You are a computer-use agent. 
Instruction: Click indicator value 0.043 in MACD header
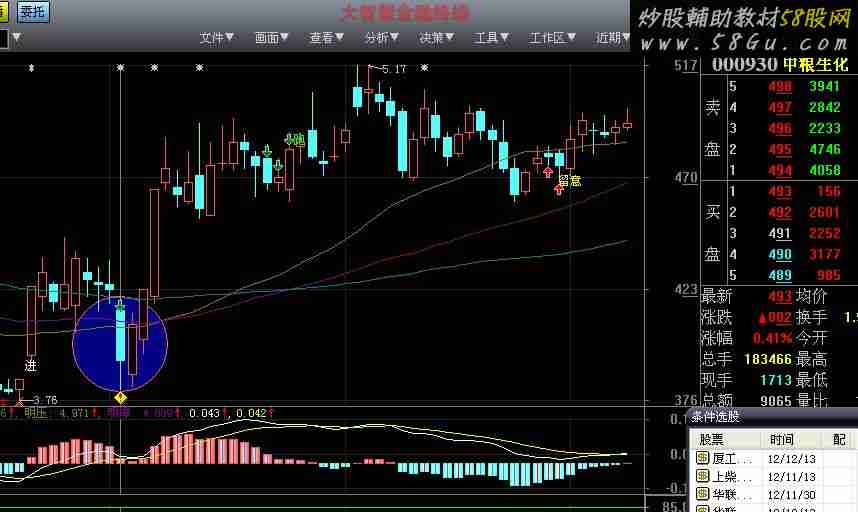[x=205, y=414]
